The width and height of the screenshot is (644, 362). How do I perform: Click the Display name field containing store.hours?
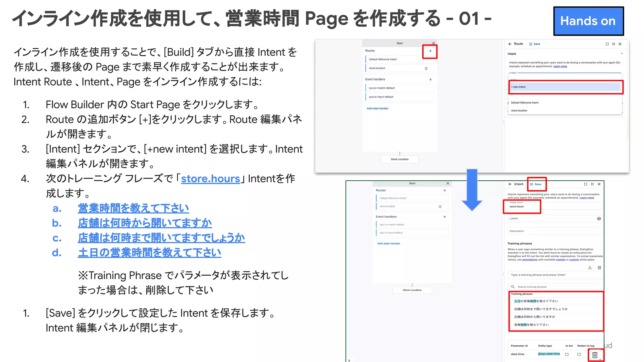tap(555, 206)
